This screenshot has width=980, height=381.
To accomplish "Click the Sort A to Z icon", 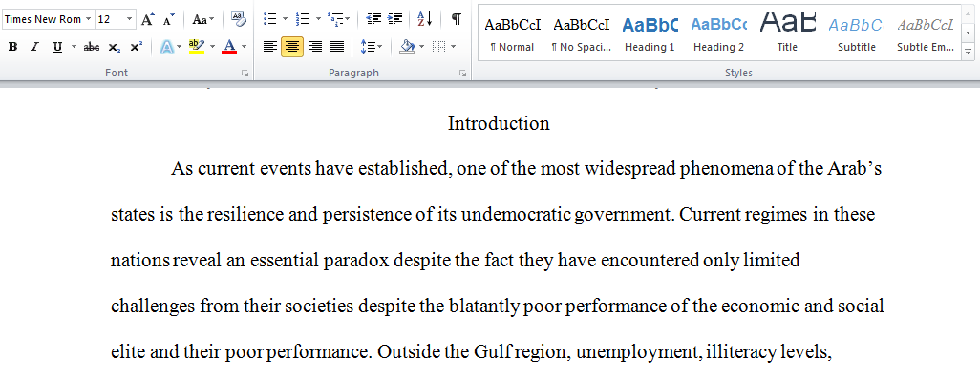I will pyautogui.click(x=425, y=19).
